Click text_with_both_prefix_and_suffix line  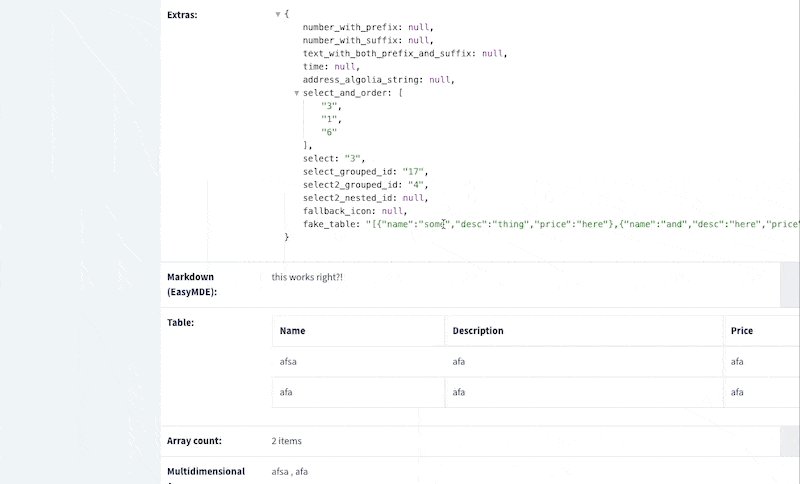pyautogui.click(x=405, y=54)
